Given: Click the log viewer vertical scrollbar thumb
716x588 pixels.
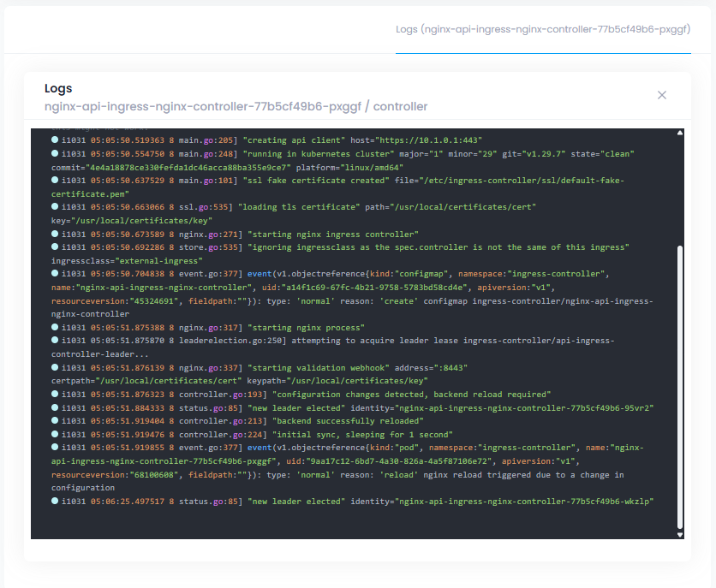Looking at the screenshot, I should [679, 385].
